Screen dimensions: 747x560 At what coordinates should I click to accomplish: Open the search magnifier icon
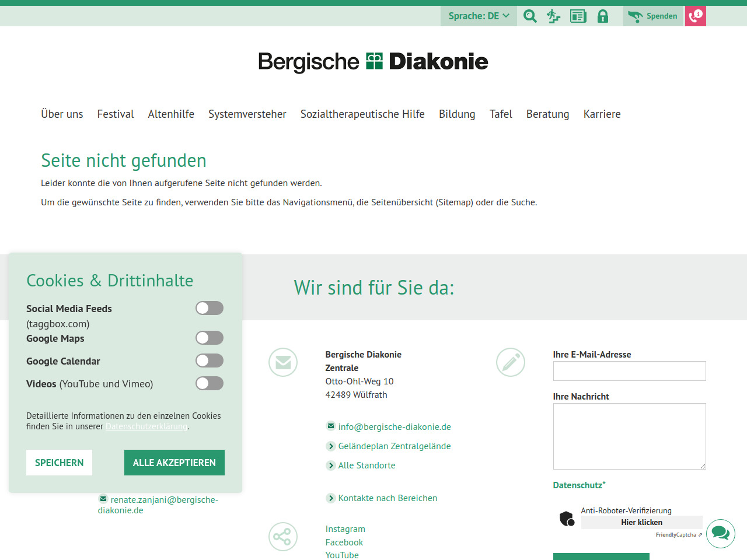[530, 16]
